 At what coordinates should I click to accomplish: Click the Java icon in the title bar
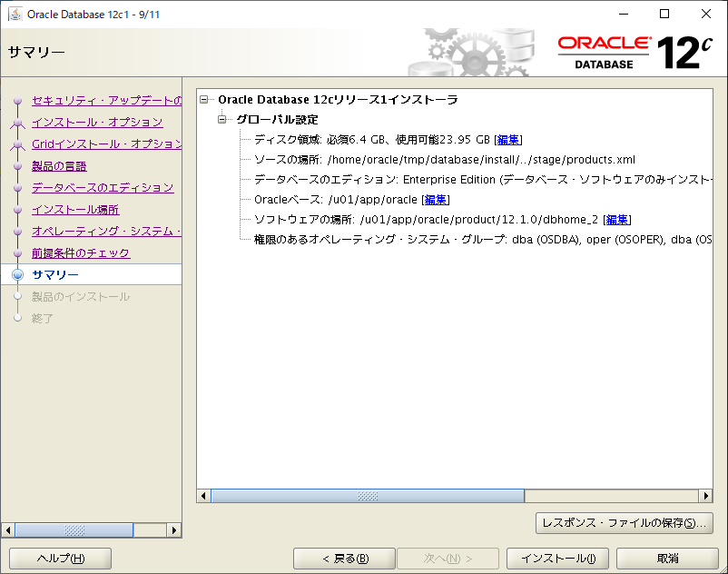(15, 14)
